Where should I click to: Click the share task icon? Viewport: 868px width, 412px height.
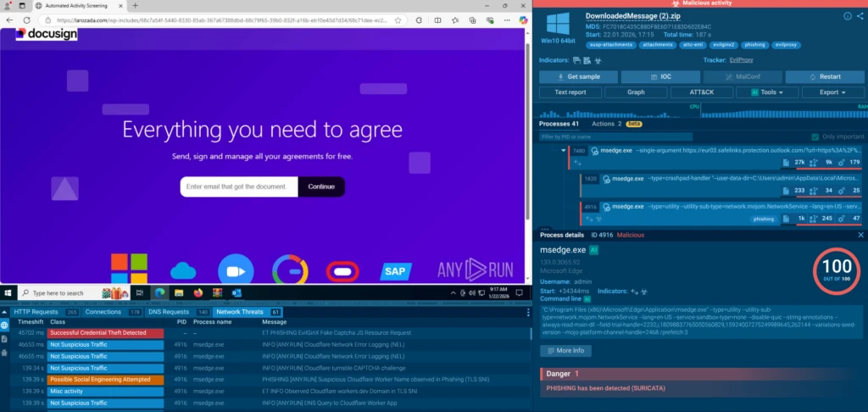pyautogui.click(x=860, y=16)
